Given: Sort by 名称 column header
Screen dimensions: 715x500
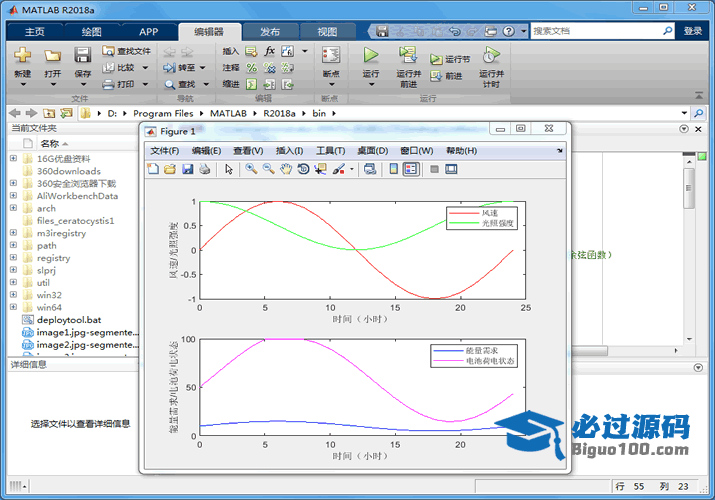Looking at the screenshot, I should 49,144.
